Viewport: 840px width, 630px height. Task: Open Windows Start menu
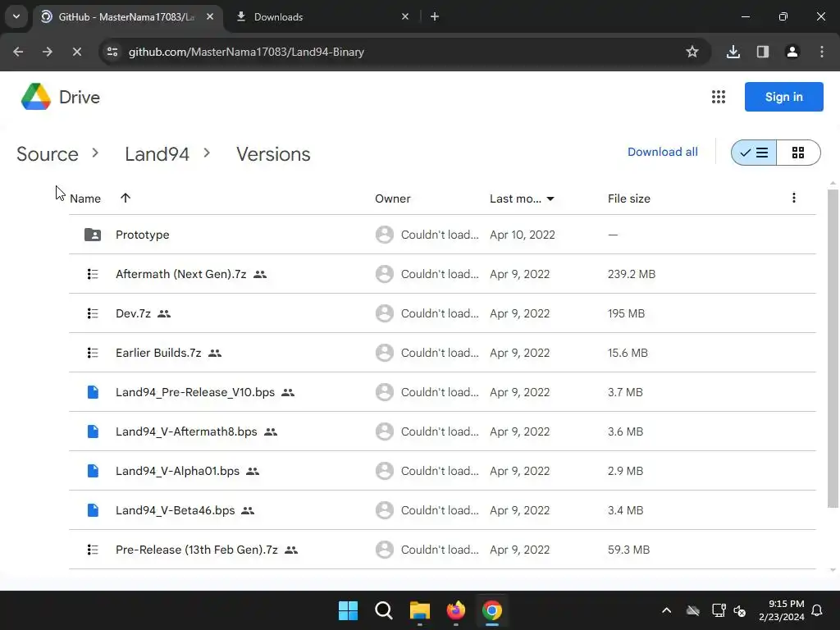pyautogui.click(x=348, y=610)
